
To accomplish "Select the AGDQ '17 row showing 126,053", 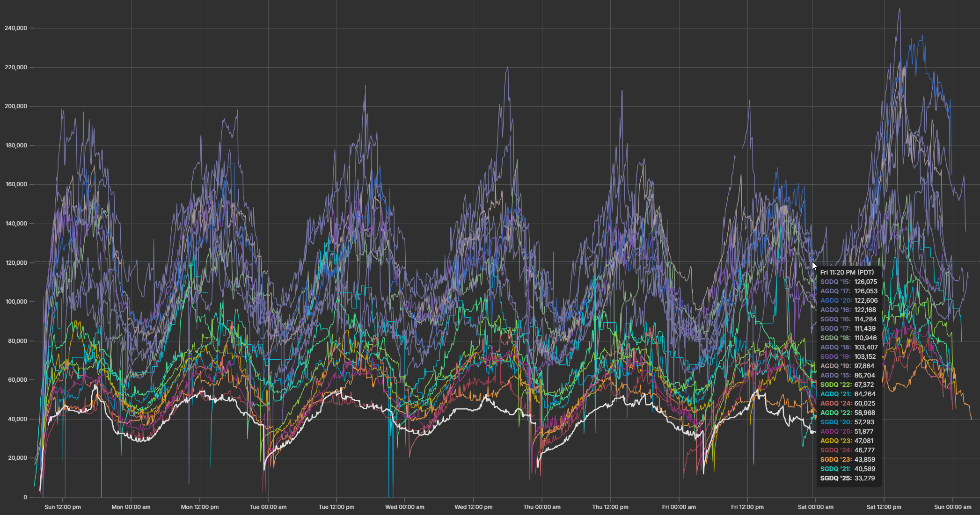I will (x=849, y=291).
